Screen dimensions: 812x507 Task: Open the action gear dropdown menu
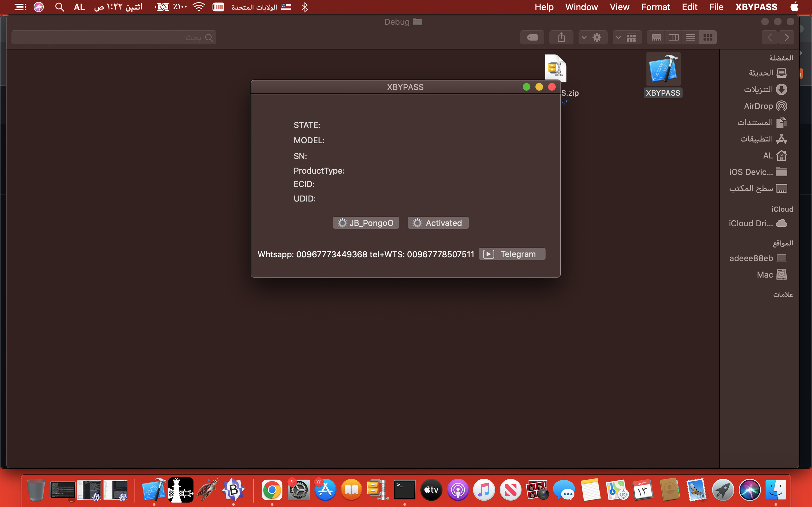tap(597, 37)
